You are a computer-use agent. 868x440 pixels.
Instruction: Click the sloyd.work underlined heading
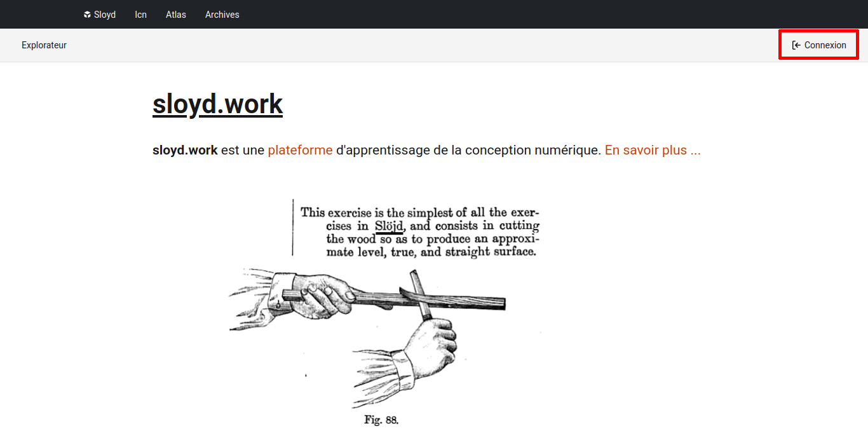click(217, 104)
